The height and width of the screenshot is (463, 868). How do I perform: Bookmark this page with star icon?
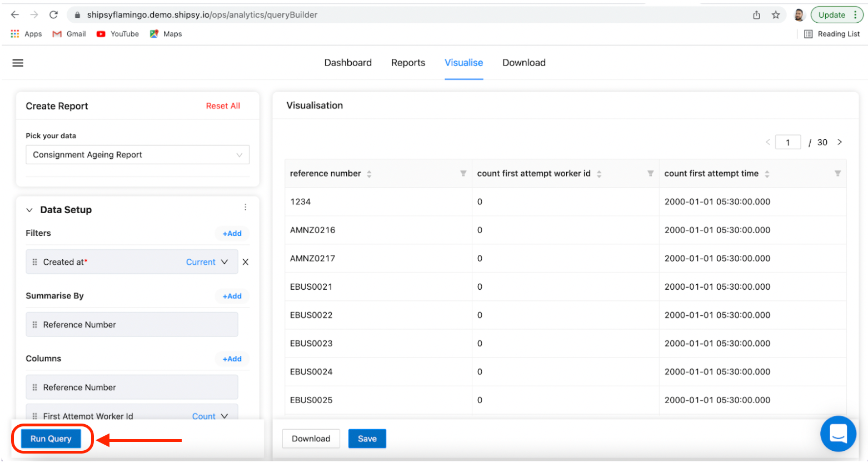click(x=776, y=15)
